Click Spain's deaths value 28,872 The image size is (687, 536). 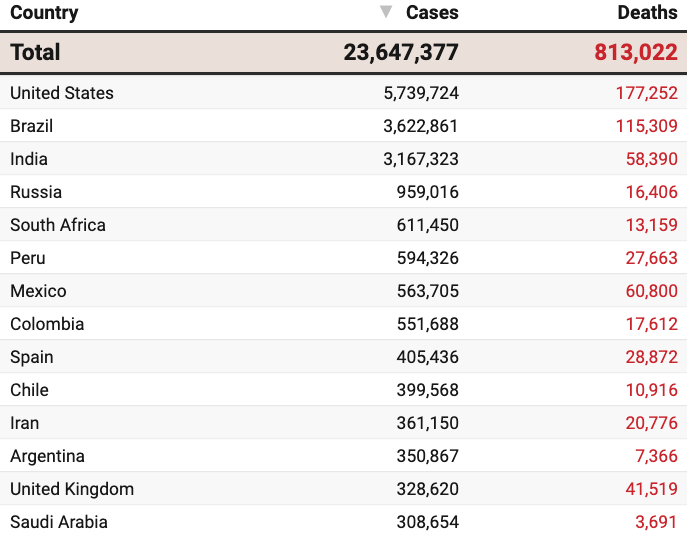[651, 357]
